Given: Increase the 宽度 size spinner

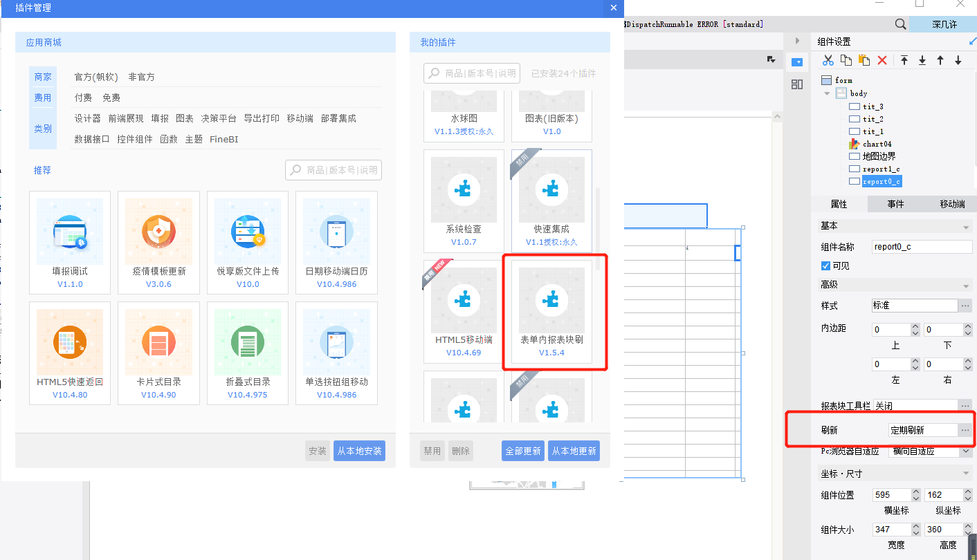Looking at the screenshot, I should tap(915, 526).
